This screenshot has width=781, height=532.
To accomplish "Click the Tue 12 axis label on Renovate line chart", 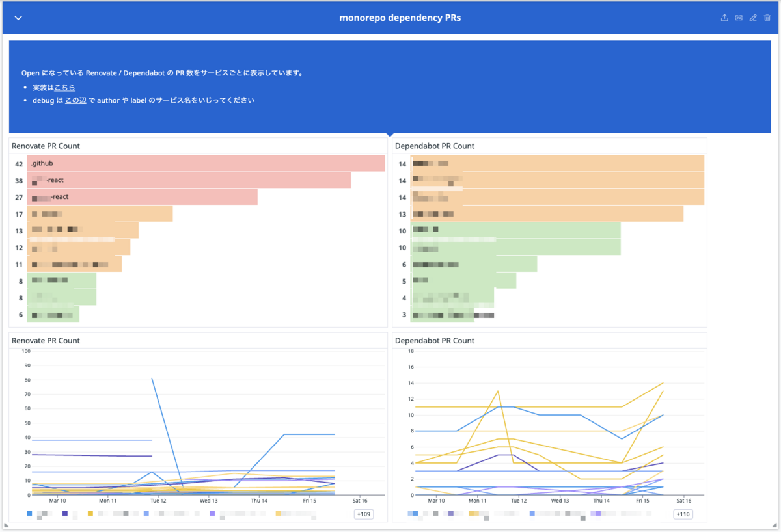I will (x=158, y=501).
